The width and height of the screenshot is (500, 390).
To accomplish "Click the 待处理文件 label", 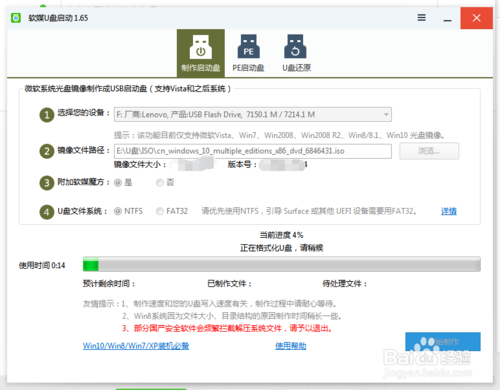I will [x=345, y=284].
